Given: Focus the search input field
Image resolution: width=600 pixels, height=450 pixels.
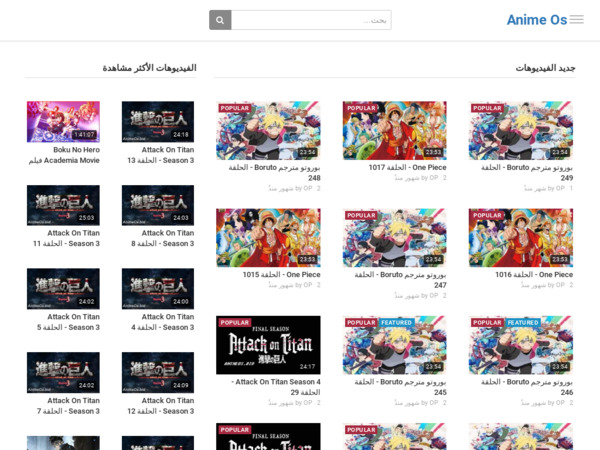Looking at the screenshot, I should [311, 20].
